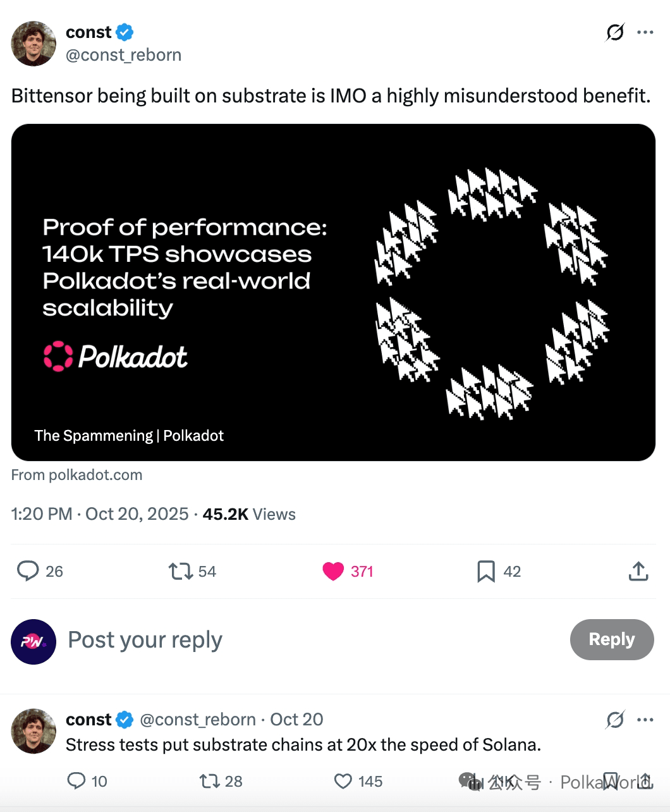
Task: Open the @const_reborn handle in header
Action: pyautogui.click(x=123, y=55)
